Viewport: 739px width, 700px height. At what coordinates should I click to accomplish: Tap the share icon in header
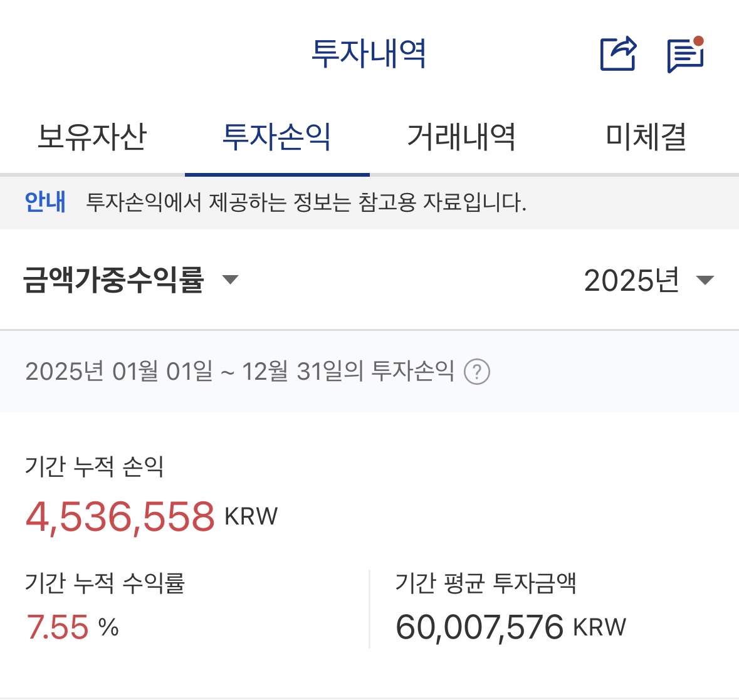coord(618,54)
